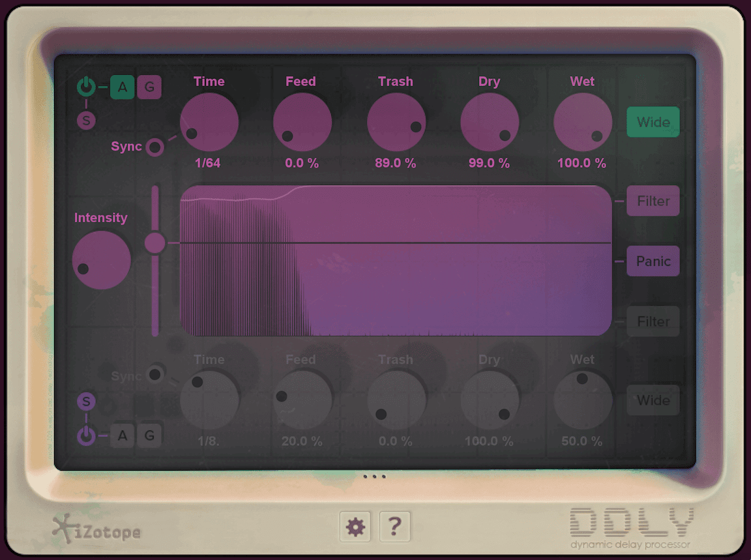Toggle the bottom delay power button
Screen dimensions: 751x560
(86, 435)
